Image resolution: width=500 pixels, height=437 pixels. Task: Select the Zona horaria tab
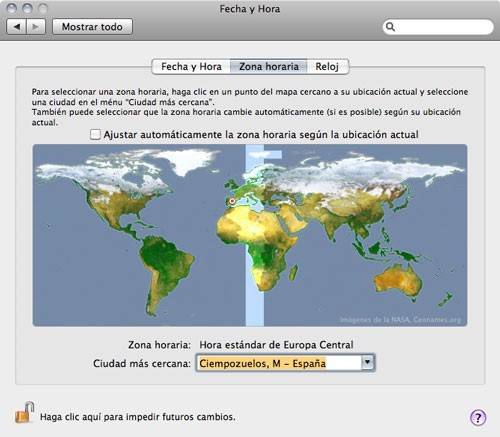(269, 67)
